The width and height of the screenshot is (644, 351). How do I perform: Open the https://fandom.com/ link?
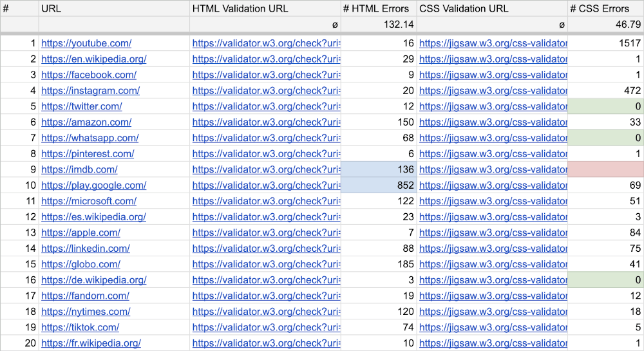click(85, 296)
